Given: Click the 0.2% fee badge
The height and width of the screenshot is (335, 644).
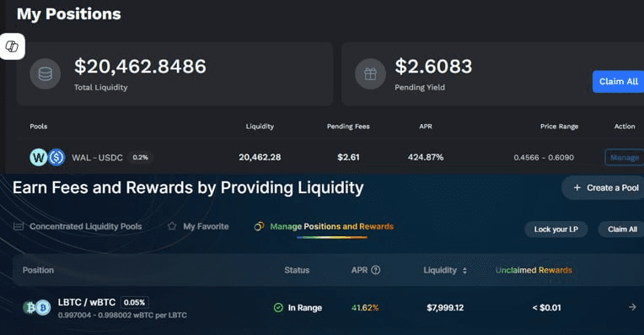Looking at the screenshot, I should [141, 158].
